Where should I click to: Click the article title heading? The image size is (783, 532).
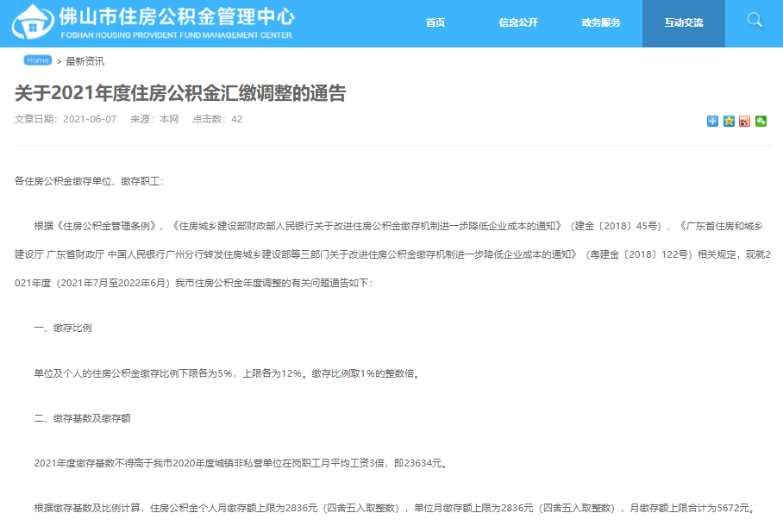tap(180, 93)
